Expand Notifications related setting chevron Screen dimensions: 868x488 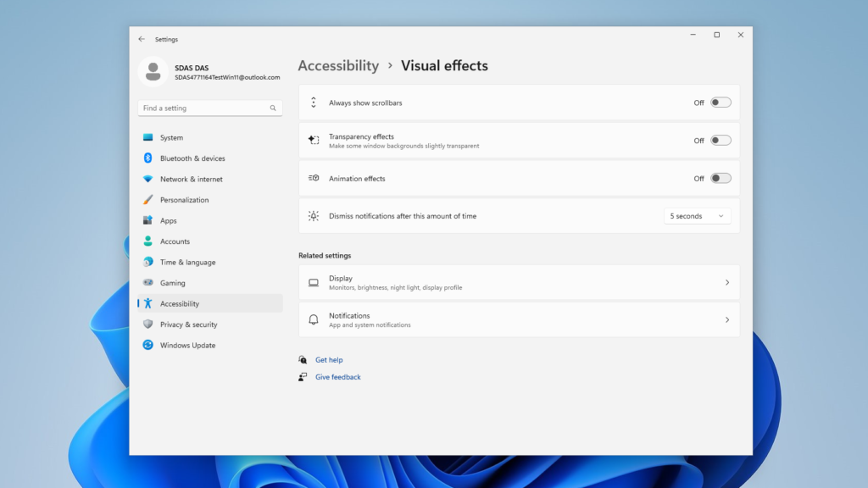pyautogui.click(x=727, y=319)
